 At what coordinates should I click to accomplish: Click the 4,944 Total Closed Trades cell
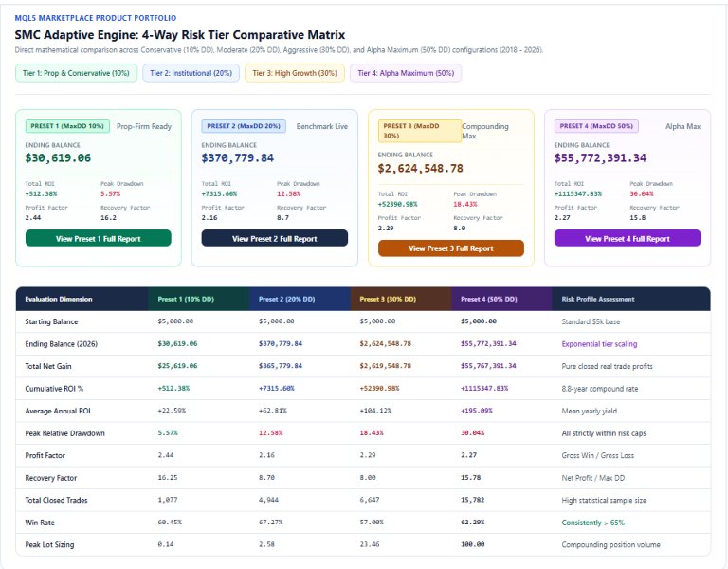click(x=268, y=500)
